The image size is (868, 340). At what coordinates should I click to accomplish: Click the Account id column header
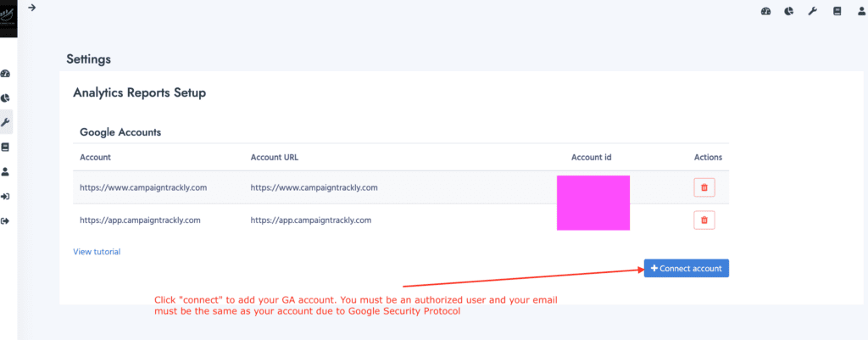592,157
